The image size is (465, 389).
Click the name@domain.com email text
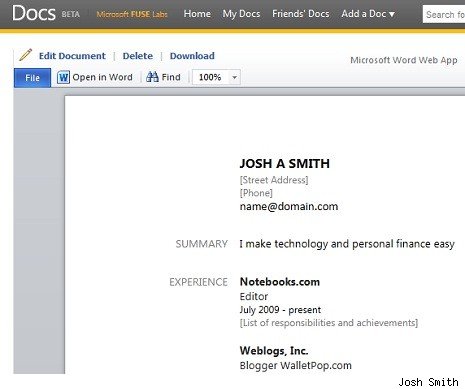pos(289,206)
